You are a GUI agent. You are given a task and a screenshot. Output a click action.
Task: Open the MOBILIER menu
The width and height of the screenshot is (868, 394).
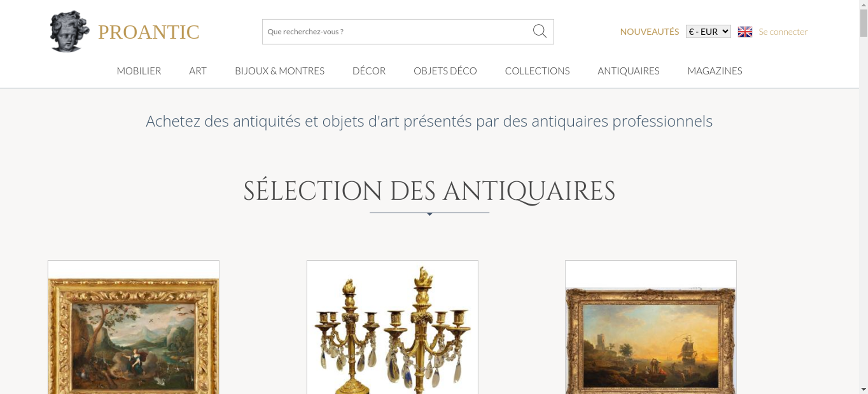(139, 71)
